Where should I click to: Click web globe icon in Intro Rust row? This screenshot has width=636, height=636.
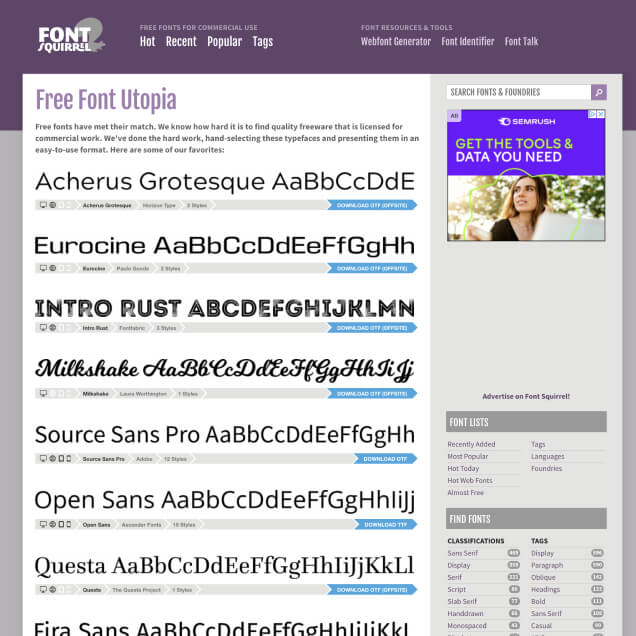pos(53,327)
